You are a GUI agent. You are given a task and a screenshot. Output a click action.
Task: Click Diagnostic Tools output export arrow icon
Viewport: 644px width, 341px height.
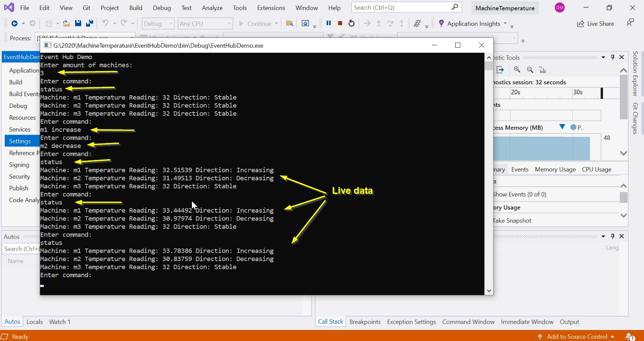[x=500, y=70]
